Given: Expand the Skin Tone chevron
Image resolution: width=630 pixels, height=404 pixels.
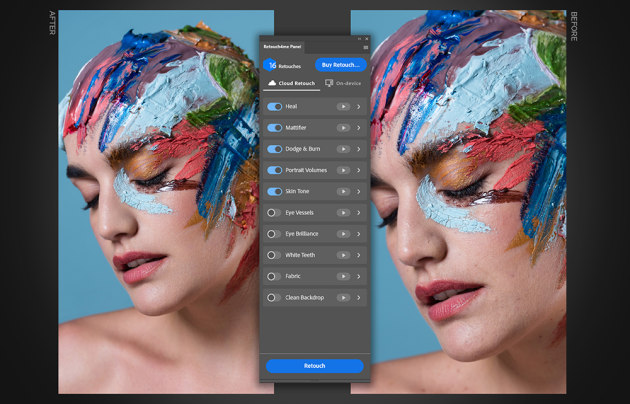Looking at the screenshot, I should [x=359, y=192].
